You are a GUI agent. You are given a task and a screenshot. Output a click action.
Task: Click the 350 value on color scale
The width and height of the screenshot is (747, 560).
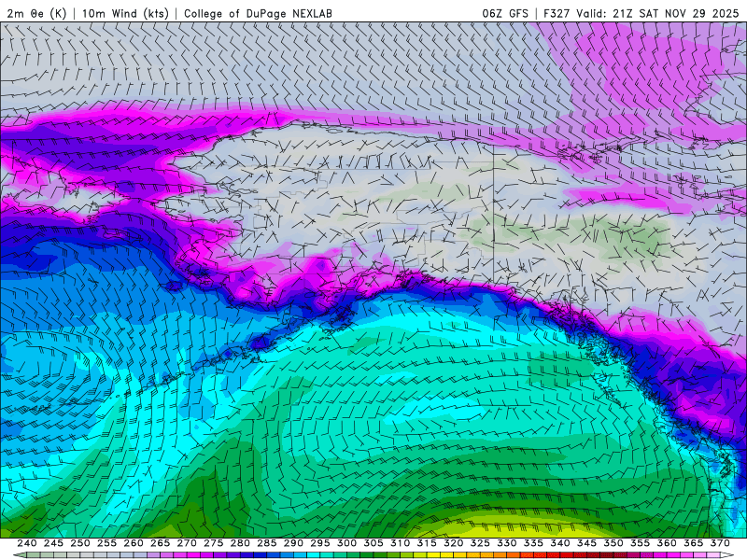613,543
